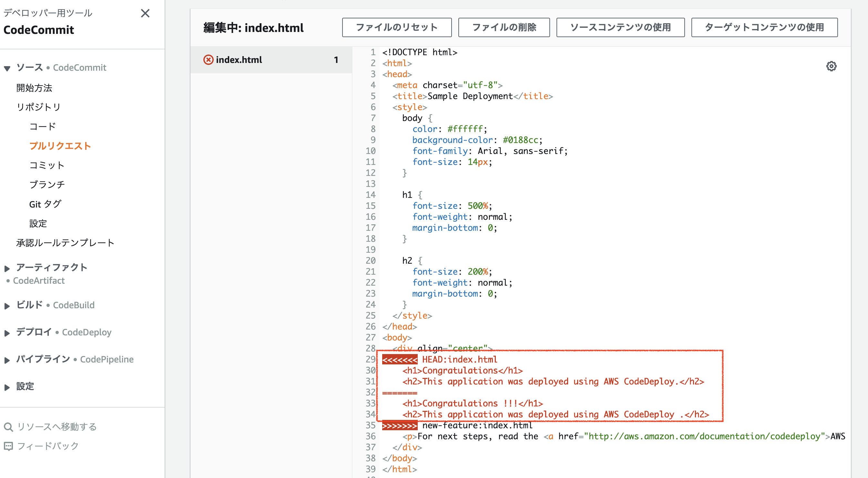
Task: Open 承認ルールテンプレート link
Action: [66, 243]
